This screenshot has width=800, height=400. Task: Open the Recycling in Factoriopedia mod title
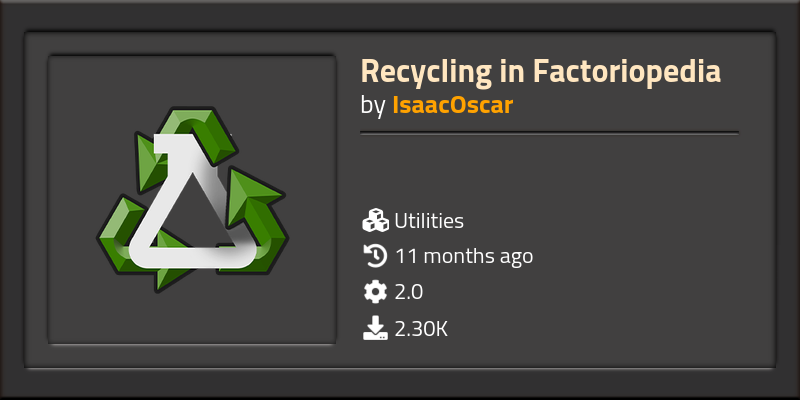pyautogui.click(x=540, y=71)
